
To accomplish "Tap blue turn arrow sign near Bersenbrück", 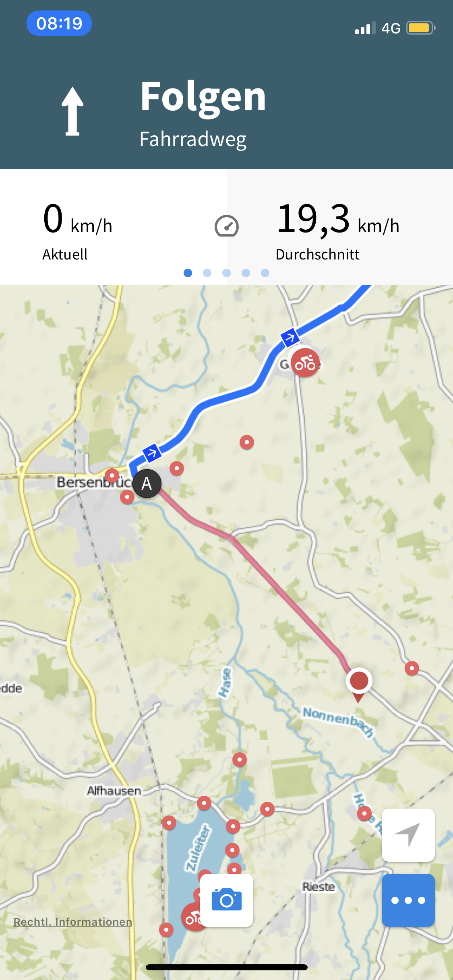I will point(152,453).
